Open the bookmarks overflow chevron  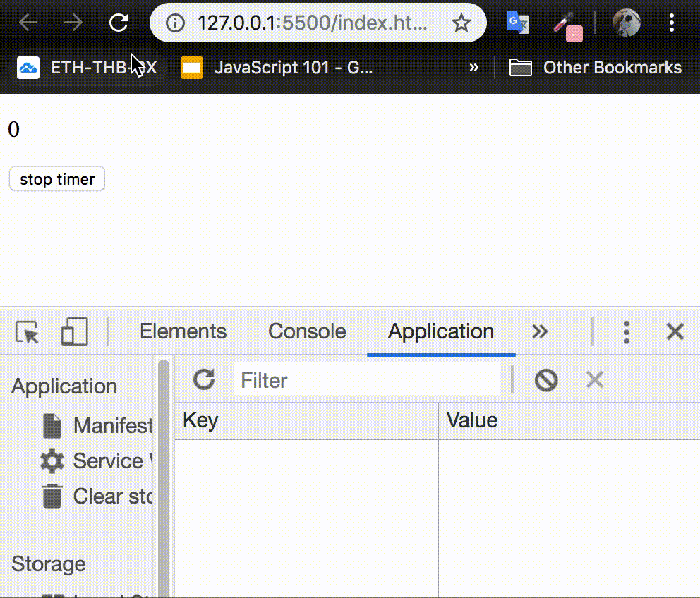click(x=473, y=67)
